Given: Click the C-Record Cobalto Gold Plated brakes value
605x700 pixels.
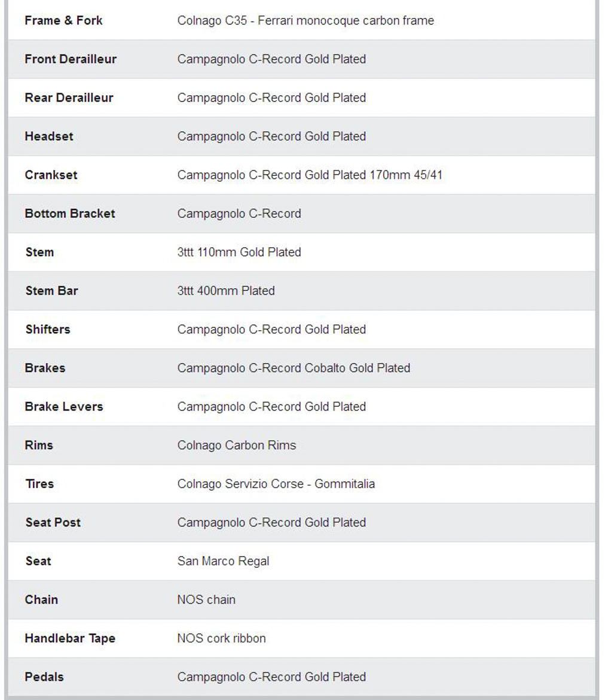Looking at the screenshot, I should 294,368.
